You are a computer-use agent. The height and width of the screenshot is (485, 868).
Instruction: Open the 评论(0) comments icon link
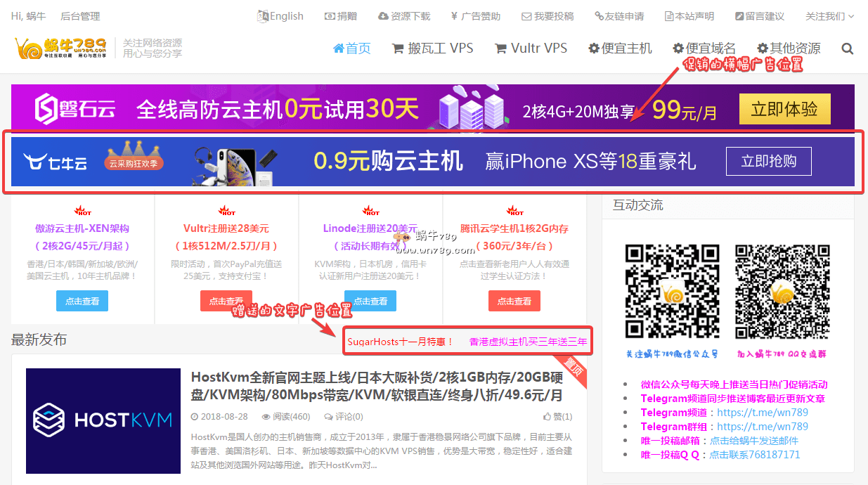tap(329, 417)
